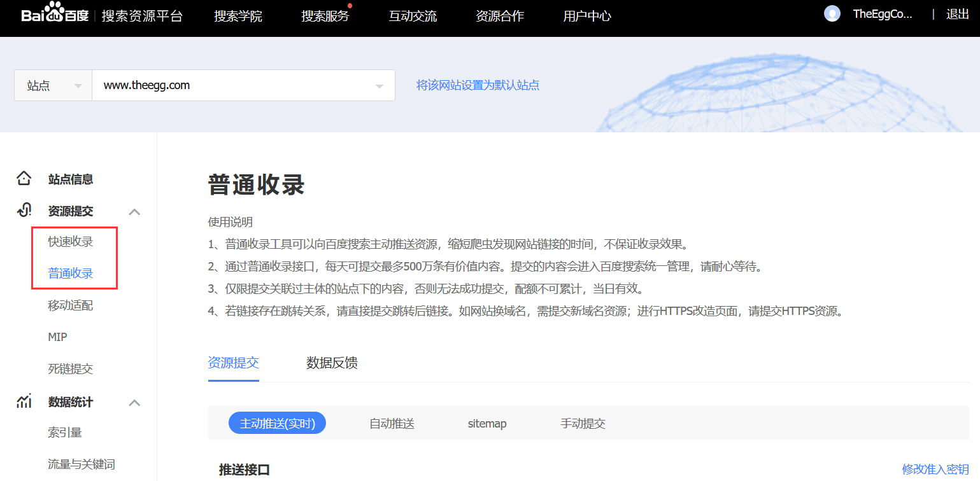Collapse the 资源提交 sidebar section
980x481 pixels.
point(134,212)
